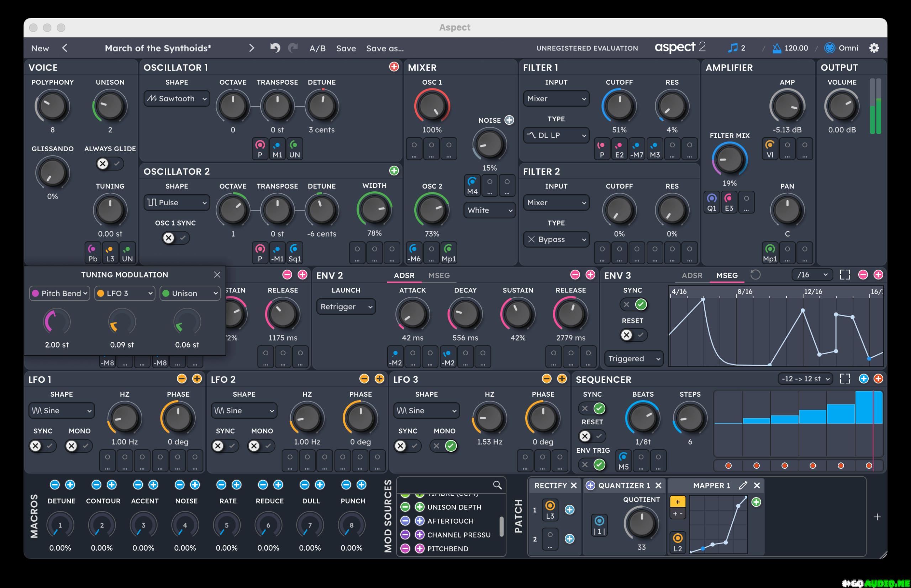Click the Save button
Viewport: 911px width, 588px height.
click(346, 48)
